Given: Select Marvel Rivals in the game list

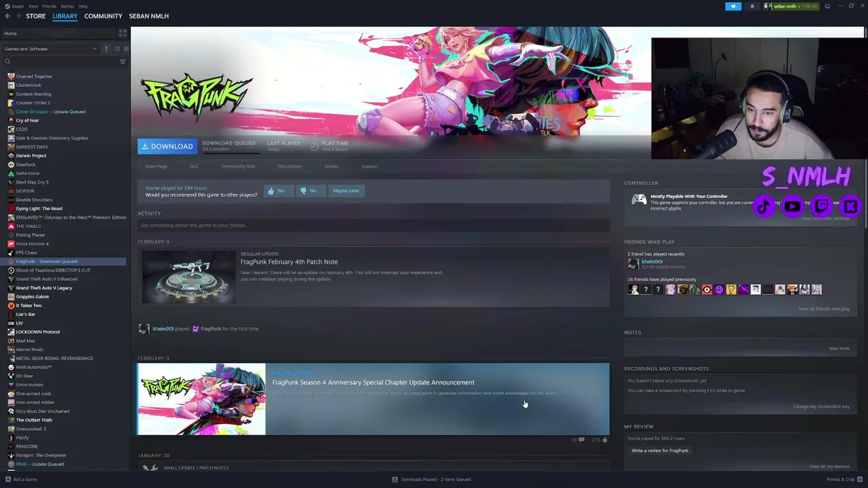Looking at the screenshot, I should [x=29, y=350].
